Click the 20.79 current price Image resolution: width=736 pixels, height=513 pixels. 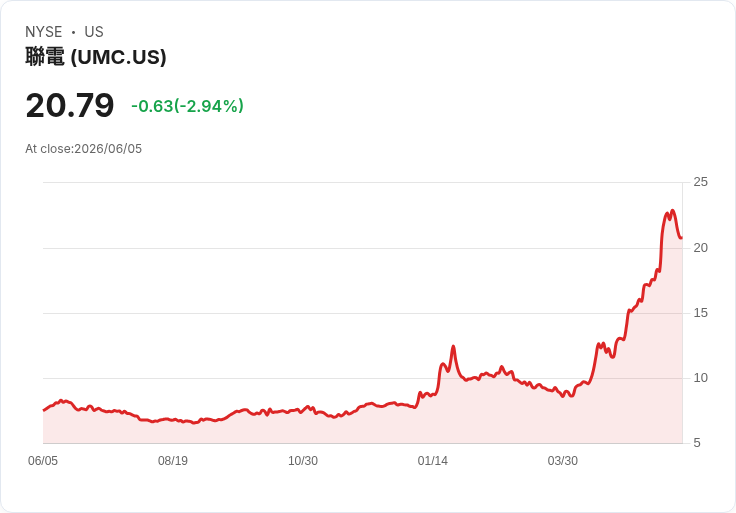70,105
